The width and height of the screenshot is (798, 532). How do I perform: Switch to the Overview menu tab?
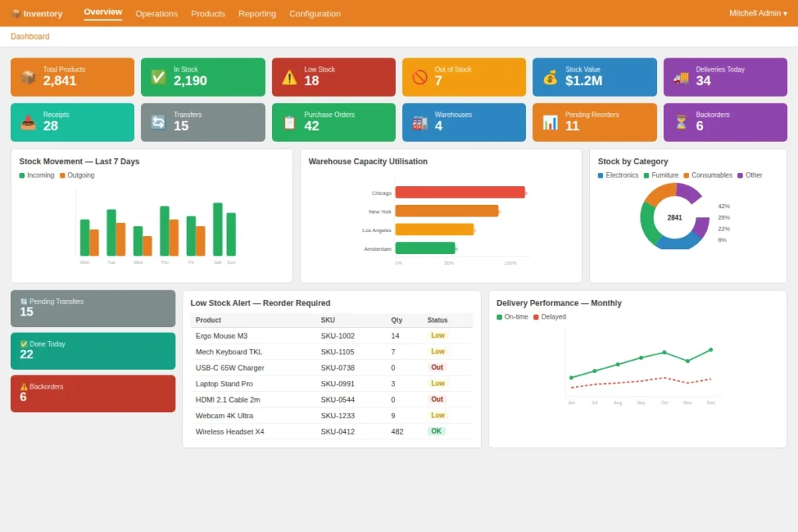103,12
